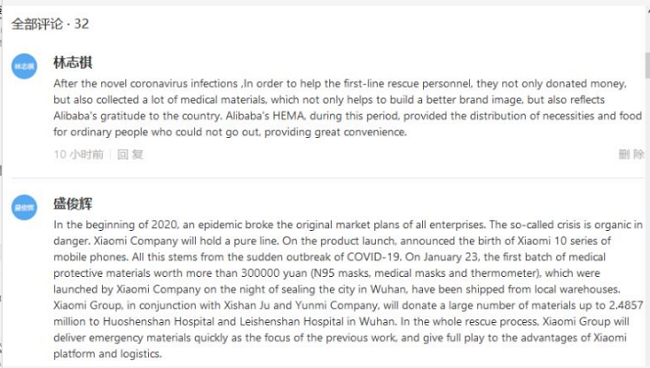Open the 林志祺 username profile link
The image size is (650, 368).
coord(73,63)
